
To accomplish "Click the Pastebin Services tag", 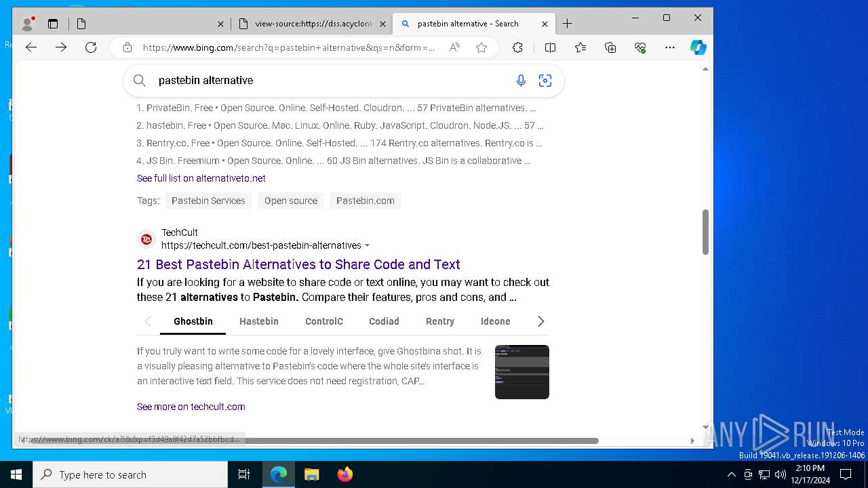I will point(208,201).
